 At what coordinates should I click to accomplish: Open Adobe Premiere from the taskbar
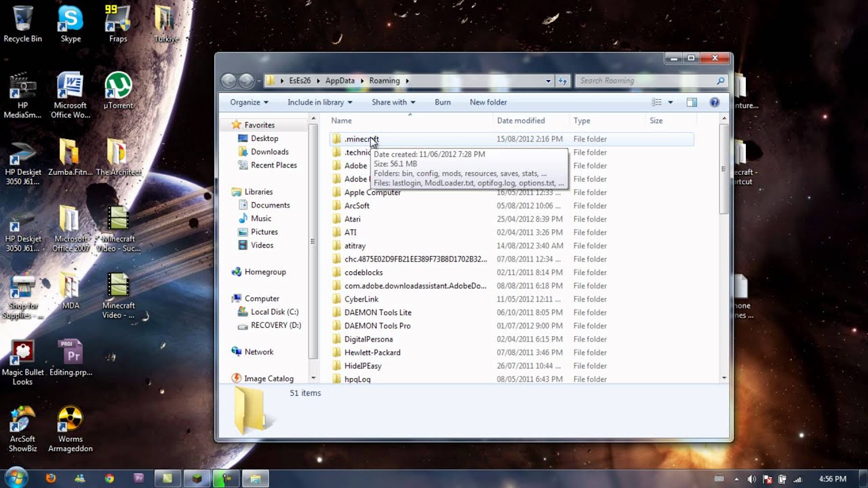click(x=139, y=478)
